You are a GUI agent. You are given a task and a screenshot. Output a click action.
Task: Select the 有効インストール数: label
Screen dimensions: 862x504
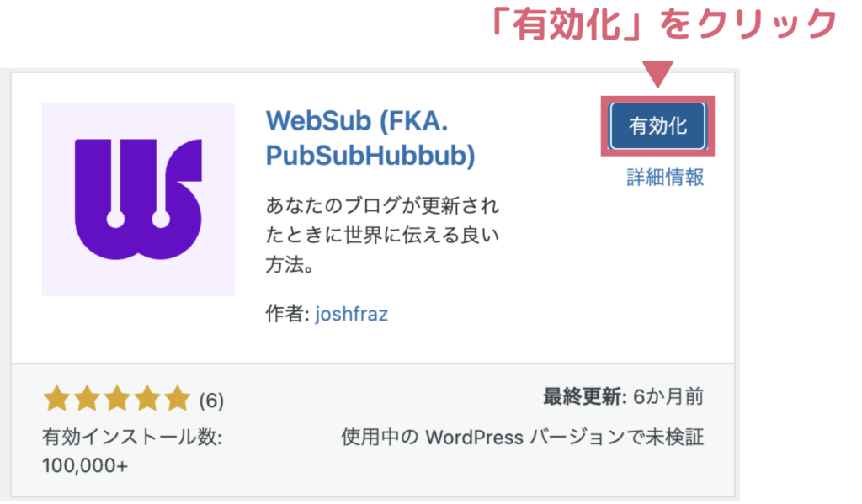(132, 438)
